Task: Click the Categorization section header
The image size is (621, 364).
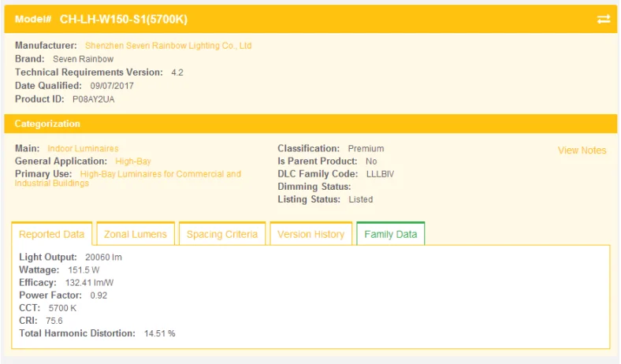Action: [x=47, y=124]
